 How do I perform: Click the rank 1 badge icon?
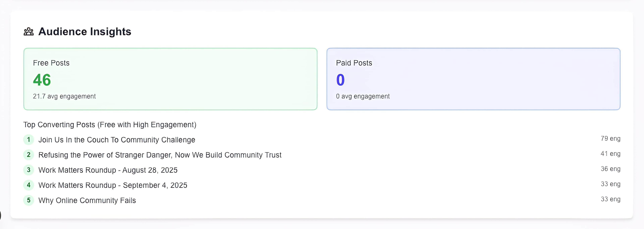coord(29,140)
